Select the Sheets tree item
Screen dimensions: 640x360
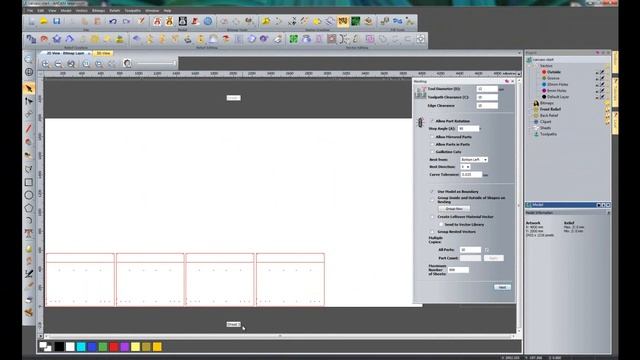[x=545, y=128]
